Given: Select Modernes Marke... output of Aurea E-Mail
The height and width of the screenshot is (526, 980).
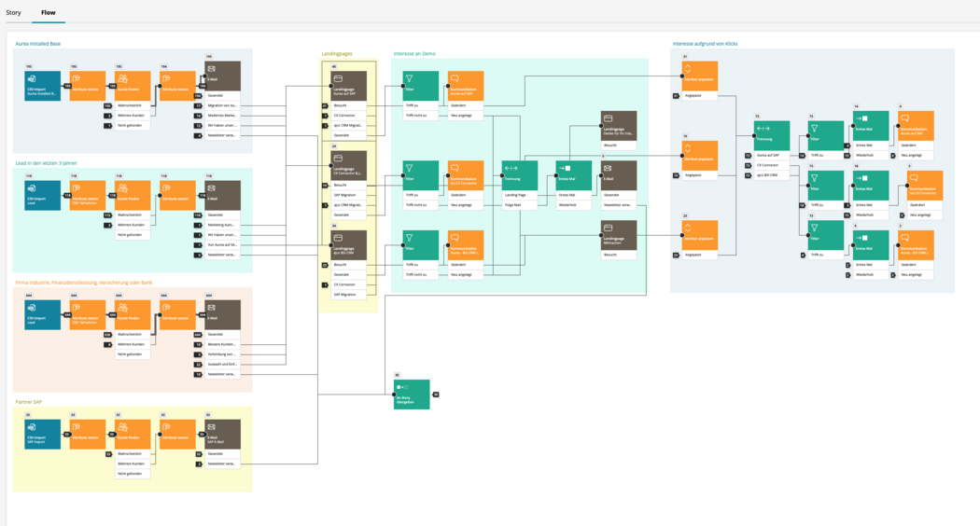Looking at the screenshot, I should [222, 116].
